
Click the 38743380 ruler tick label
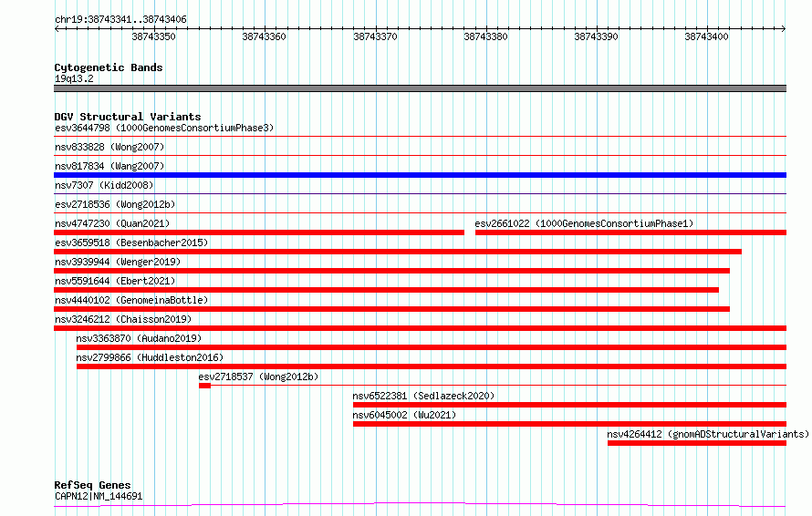point(485,36)
